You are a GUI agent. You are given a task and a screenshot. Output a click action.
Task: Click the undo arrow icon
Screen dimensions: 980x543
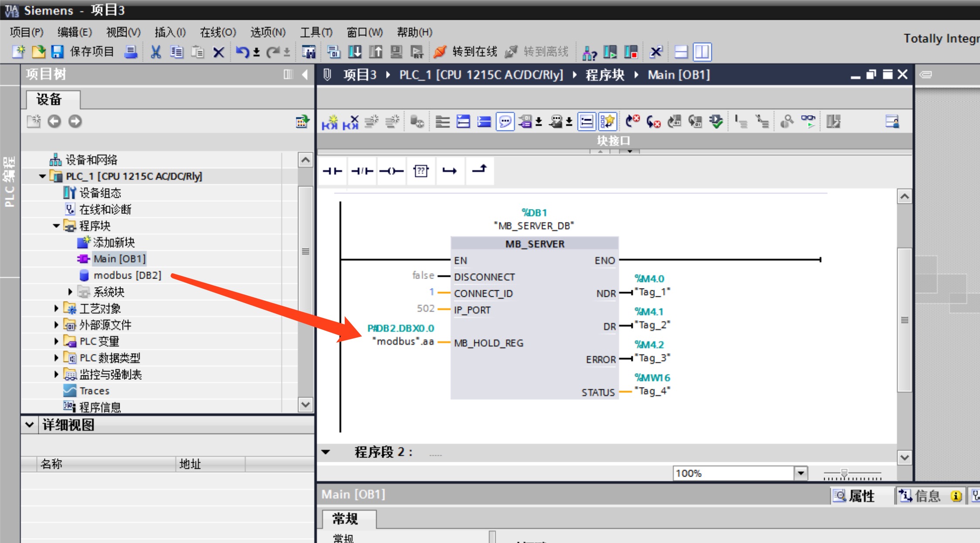242,52
